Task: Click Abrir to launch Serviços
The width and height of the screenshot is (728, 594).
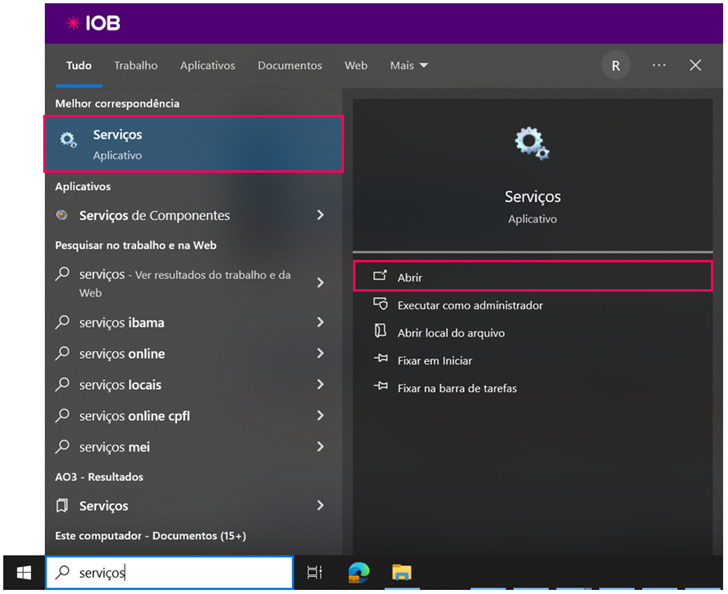Action: (x=410, y=277)
